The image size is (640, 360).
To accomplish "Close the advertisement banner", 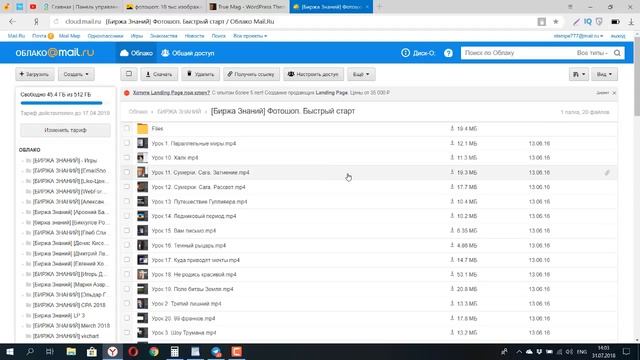I will pyautogui.click(x=614, y=93).
